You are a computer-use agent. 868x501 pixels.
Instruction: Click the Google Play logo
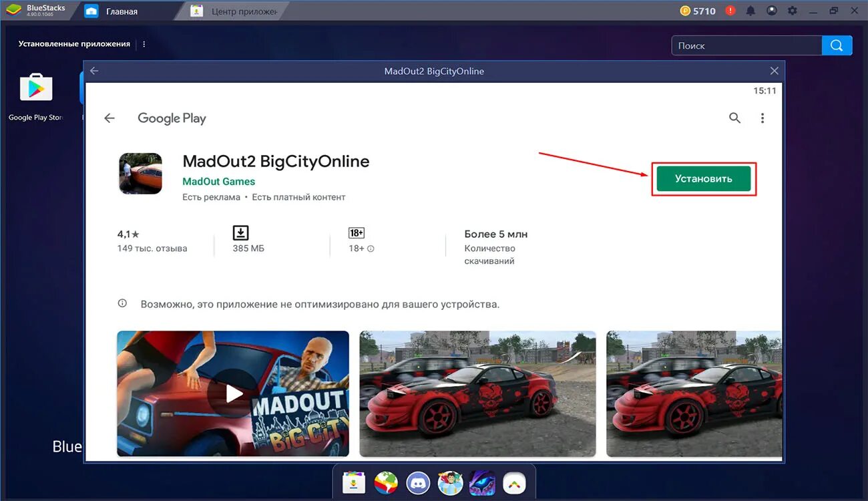click(x=172, y=118)
